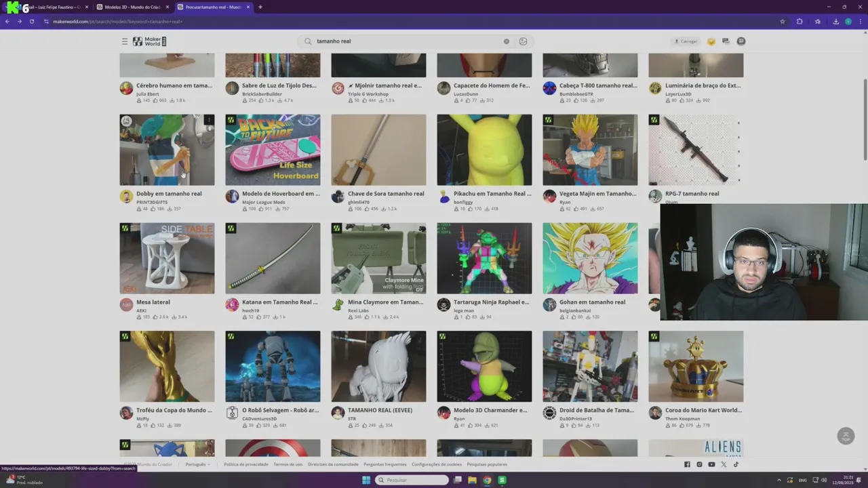Open 'Gohan em tamanho real' title

[x=592, y=302]
